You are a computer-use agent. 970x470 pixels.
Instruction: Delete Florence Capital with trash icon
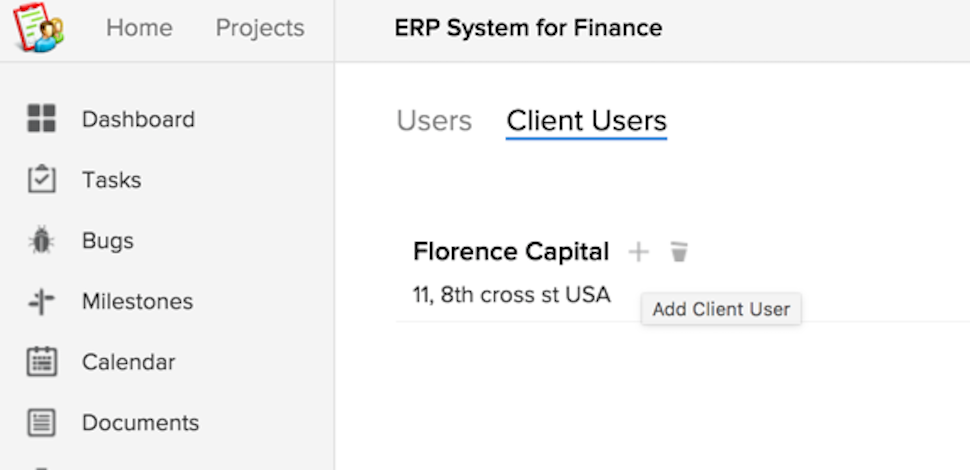(679, 252)
